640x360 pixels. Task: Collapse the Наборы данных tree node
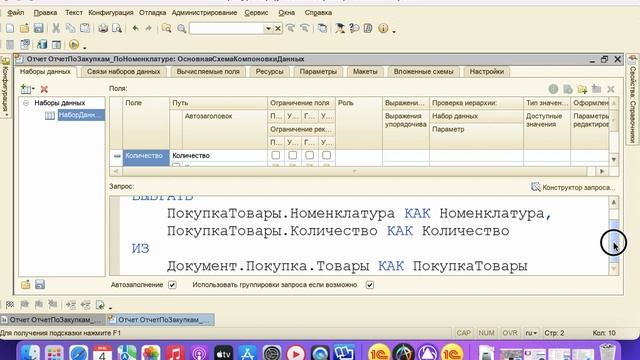click(x=26, y=103)
